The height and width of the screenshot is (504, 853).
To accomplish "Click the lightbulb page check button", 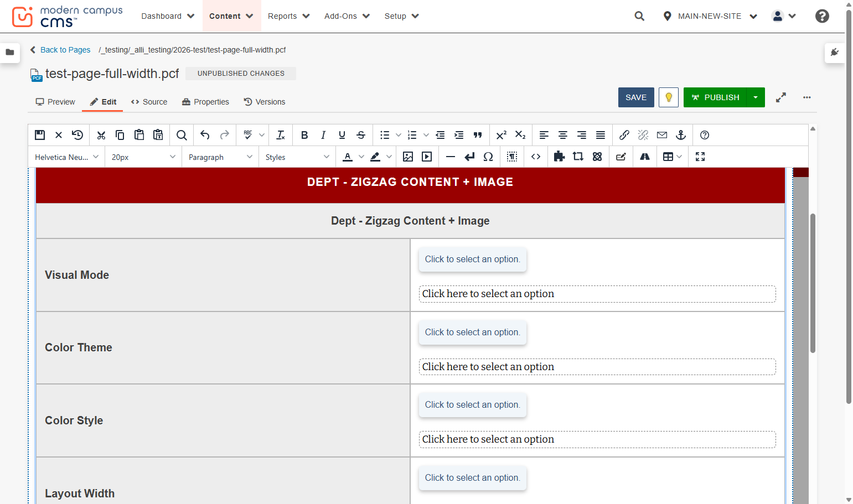I will (669, 97).
